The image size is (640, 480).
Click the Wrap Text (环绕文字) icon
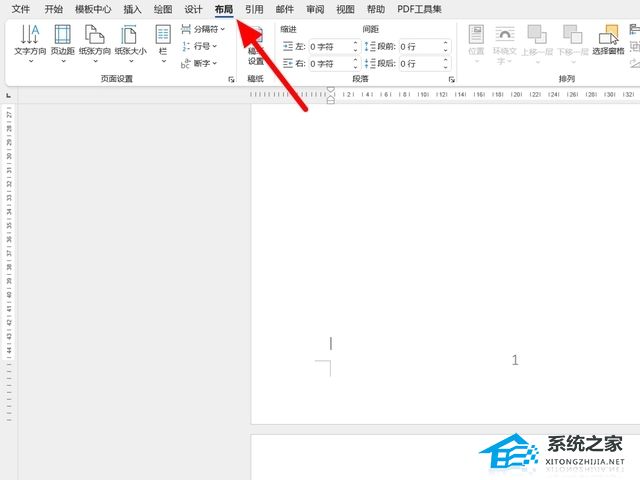pos(505,41)
